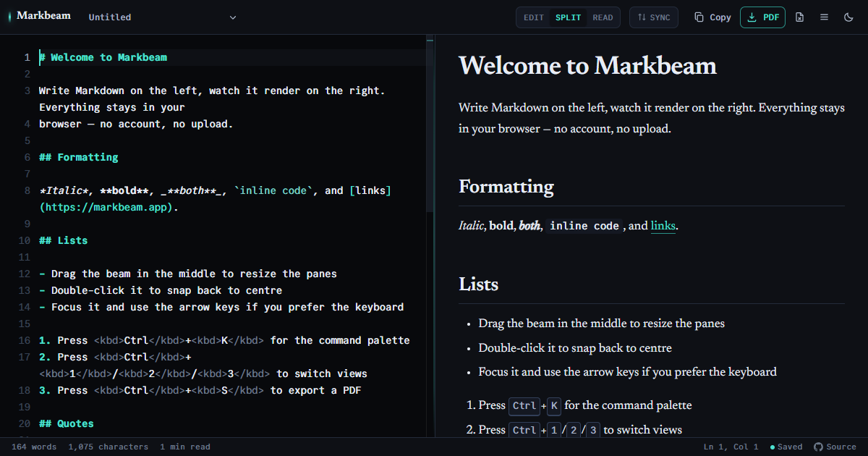868x456 pixels.
Task: Click the Ln 1, Col 1 indicator
Action: pos(731,447)
